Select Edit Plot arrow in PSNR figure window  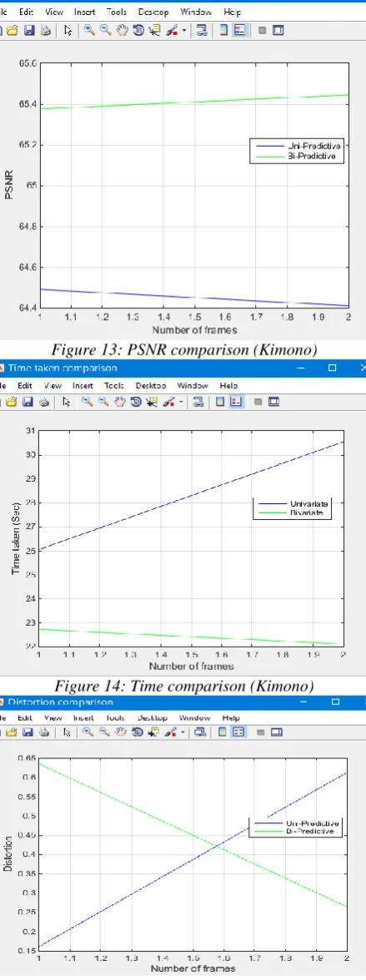[68, 30]
